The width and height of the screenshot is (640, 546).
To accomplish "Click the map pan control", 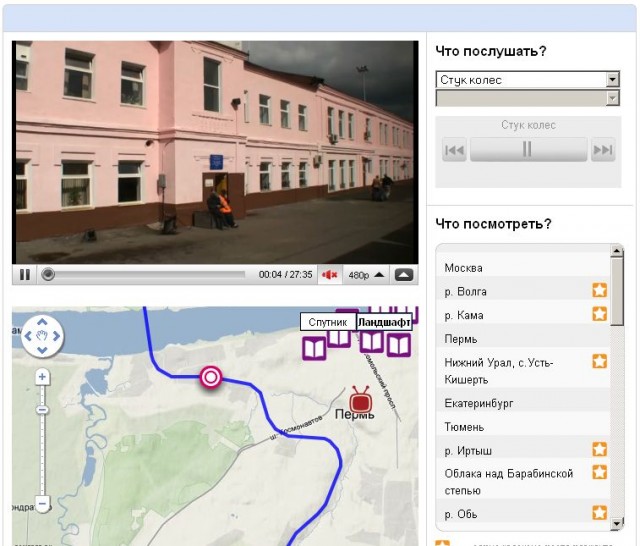I will (x=42, y=337).
